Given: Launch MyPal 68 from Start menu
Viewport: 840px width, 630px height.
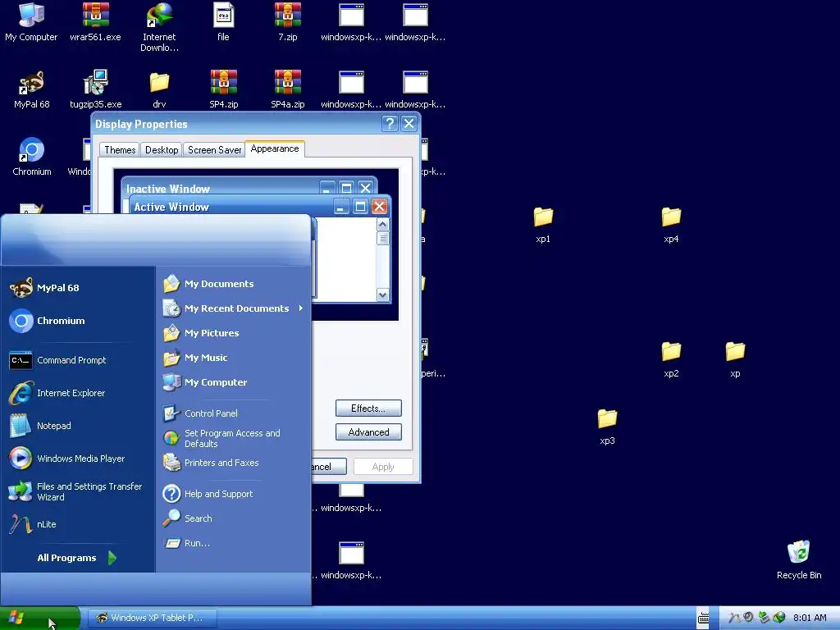Looking at the screenshot, I should coord(78,288).
